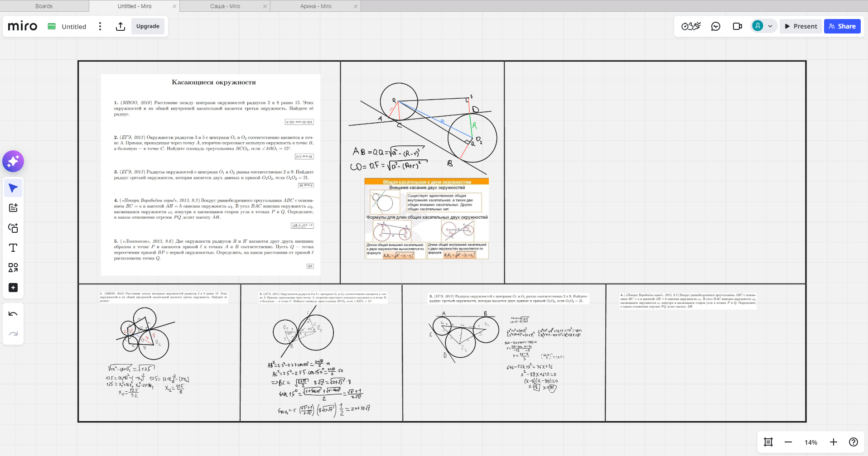868x456 pixels.
Task: Open the Templates tool in sidebar
Action: (x=13, y=208)
